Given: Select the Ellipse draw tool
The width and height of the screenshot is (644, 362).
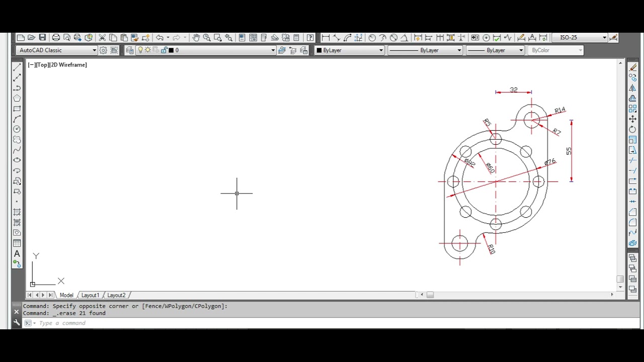Looking at the screenshot, I should tap(17, 160).
